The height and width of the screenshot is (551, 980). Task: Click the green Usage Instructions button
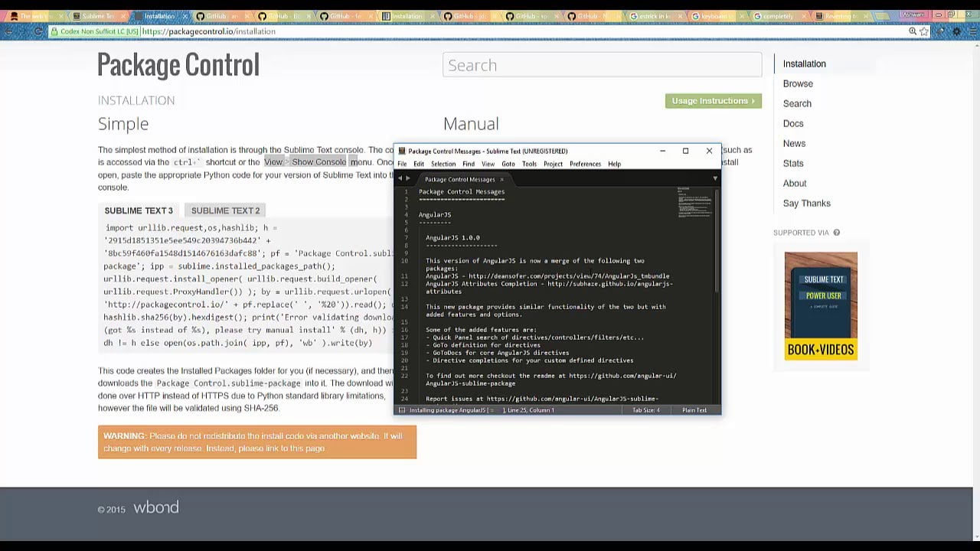714,101
